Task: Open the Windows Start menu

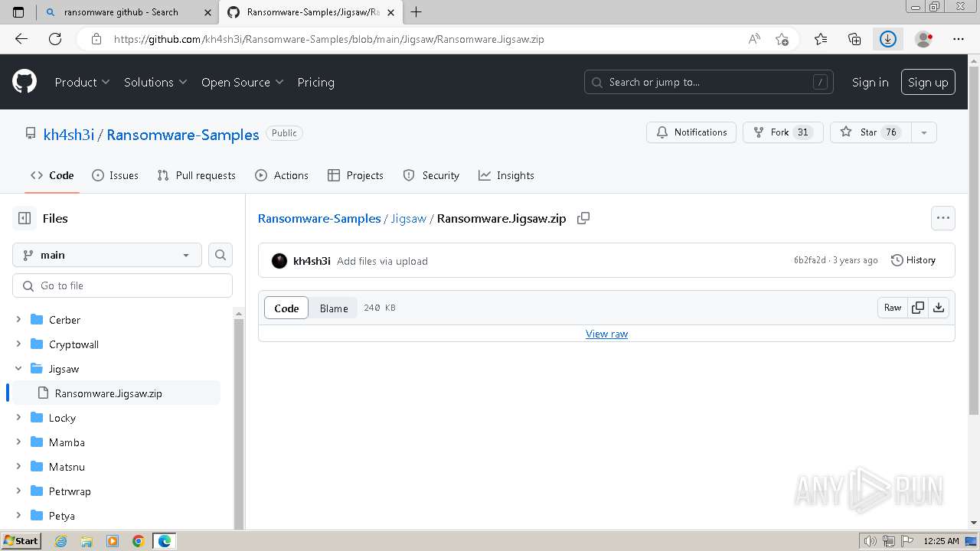Action: [x=21, y=540]
